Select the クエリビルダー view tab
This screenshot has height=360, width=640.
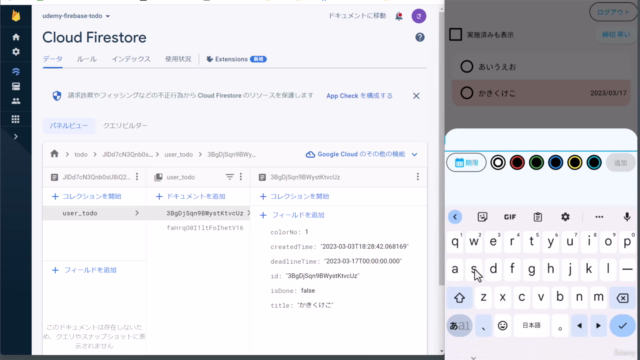125,126
